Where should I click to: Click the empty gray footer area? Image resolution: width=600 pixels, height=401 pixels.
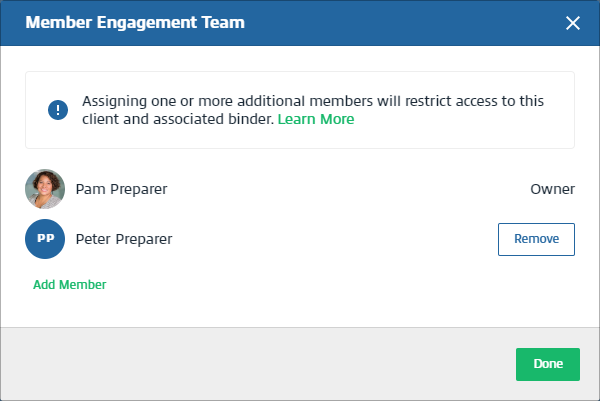tap(250, 364)
